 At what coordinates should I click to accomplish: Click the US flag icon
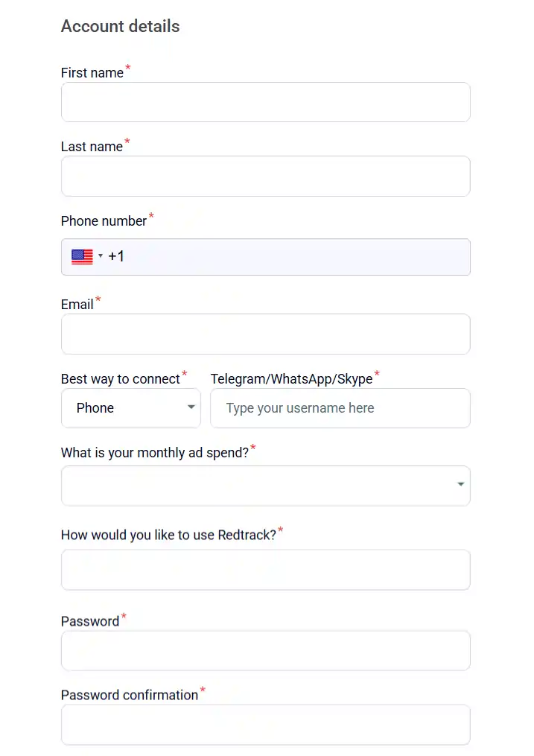(x=82, y=257)
